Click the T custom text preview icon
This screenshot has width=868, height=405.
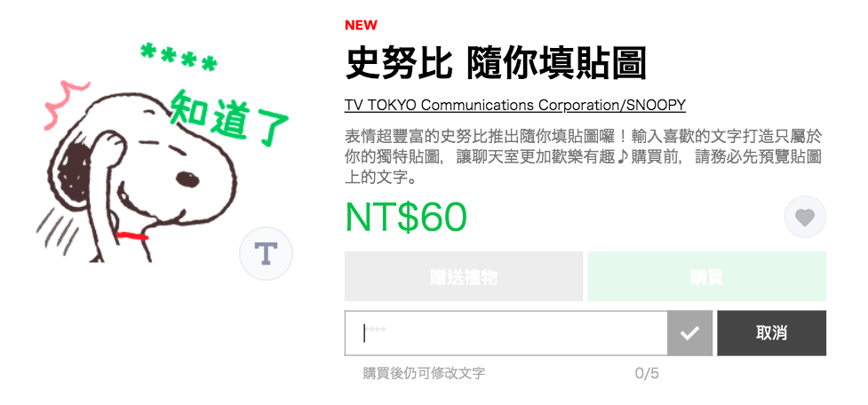point(266,253)
